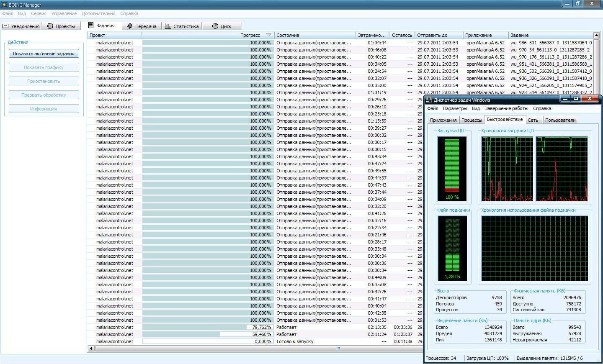Click the page file 1,28 ГБ gauge
The height and width of the screenshot is (364, 603).
coord(452,248)
